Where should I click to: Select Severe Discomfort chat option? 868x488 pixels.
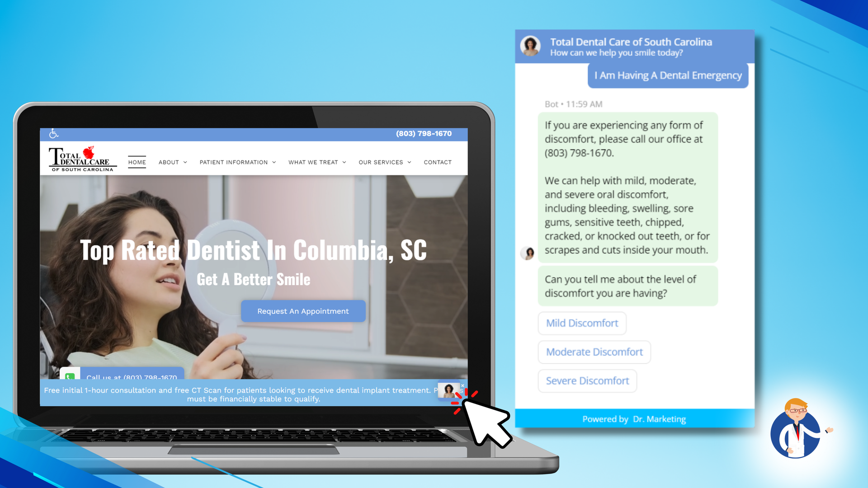(587, 381)
